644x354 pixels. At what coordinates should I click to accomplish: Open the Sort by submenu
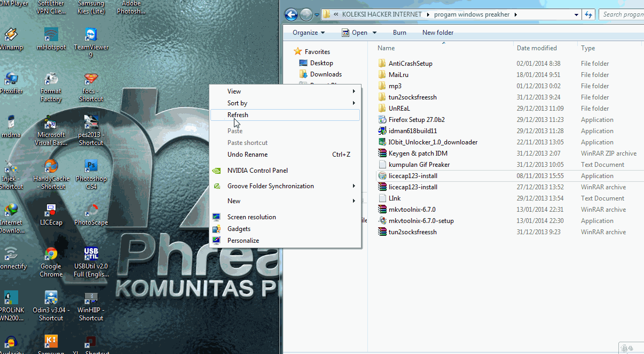coord(285,103)
